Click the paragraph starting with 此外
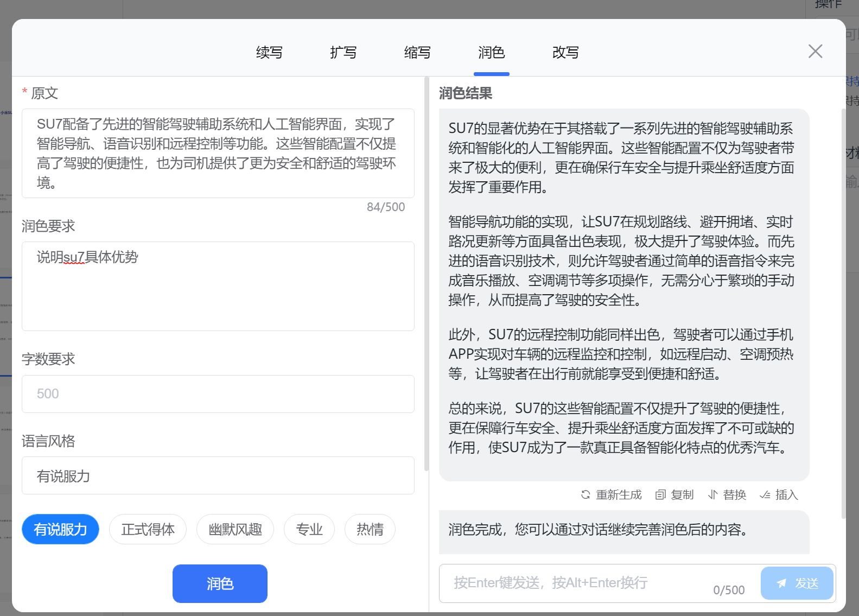The height and width of the screenshot is (616, 859). click(621, 354)
